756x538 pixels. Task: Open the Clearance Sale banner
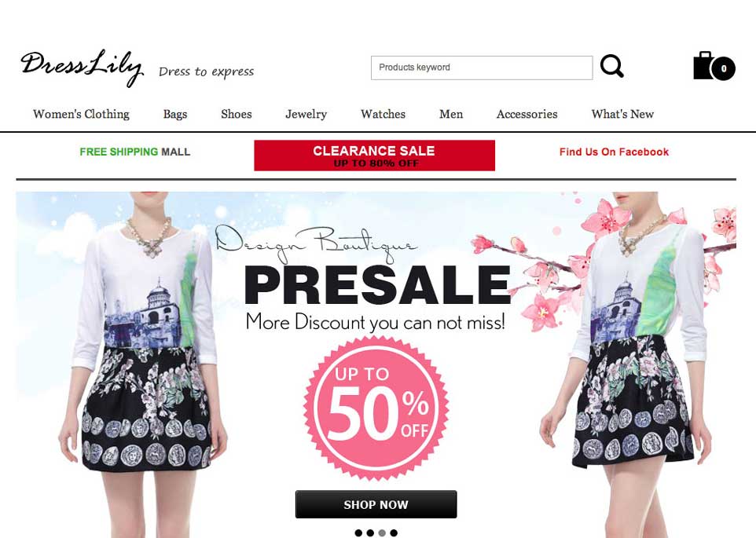(375, 156)
